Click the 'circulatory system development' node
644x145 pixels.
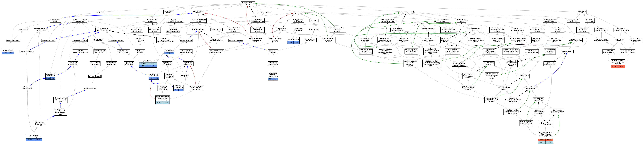80,51
